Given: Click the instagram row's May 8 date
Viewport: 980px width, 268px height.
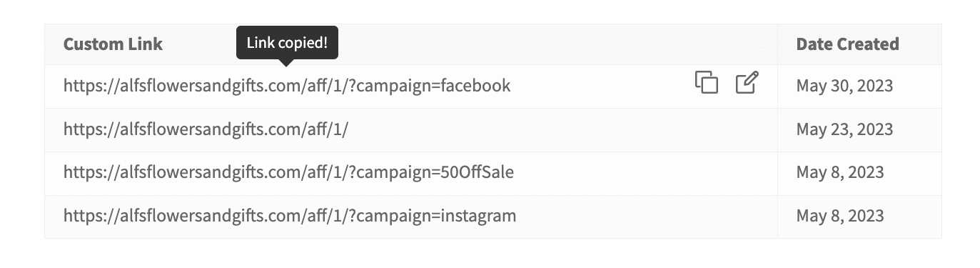Looking at the screenshot, I should click(x=840, y=216).
